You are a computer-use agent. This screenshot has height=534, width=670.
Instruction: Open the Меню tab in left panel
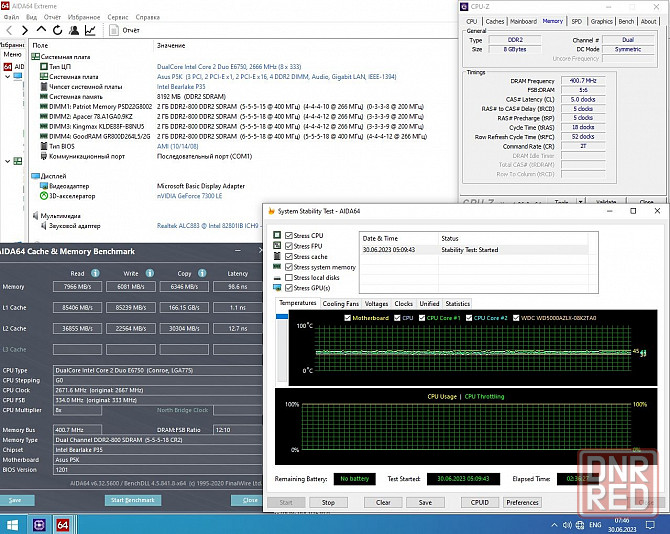click(12, 54)
